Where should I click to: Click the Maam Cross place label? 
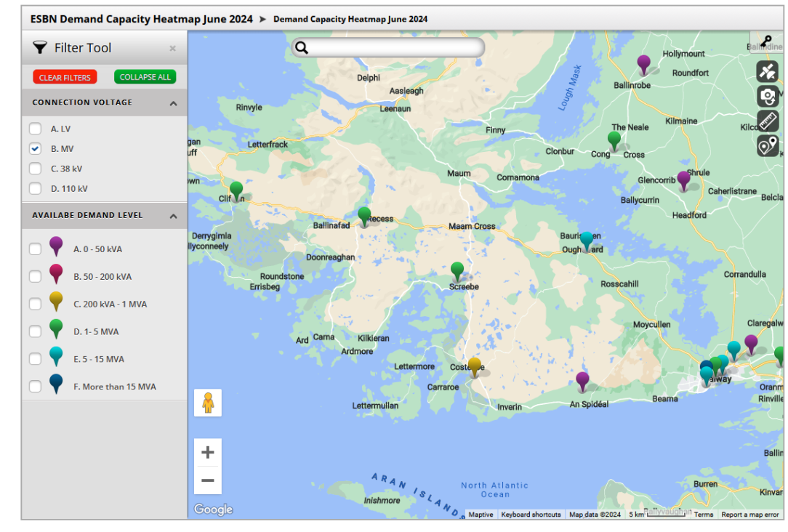coord(471,226)
